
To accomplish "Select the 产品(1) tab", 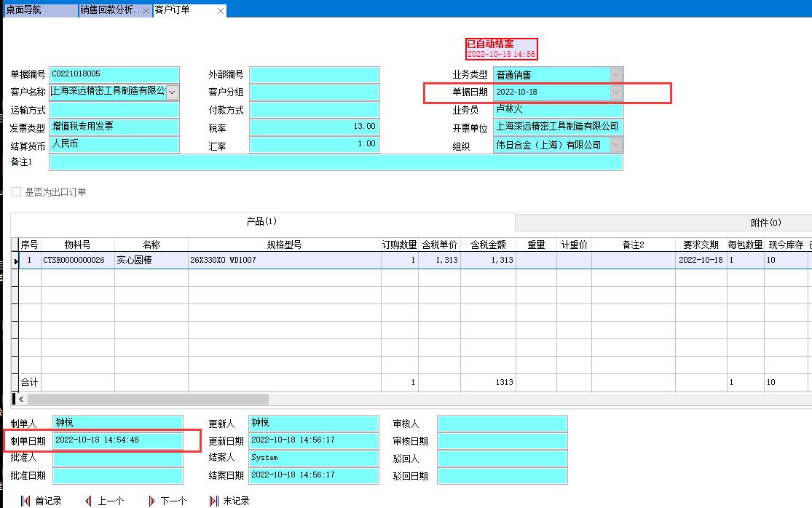I will (x=261, y=221).
